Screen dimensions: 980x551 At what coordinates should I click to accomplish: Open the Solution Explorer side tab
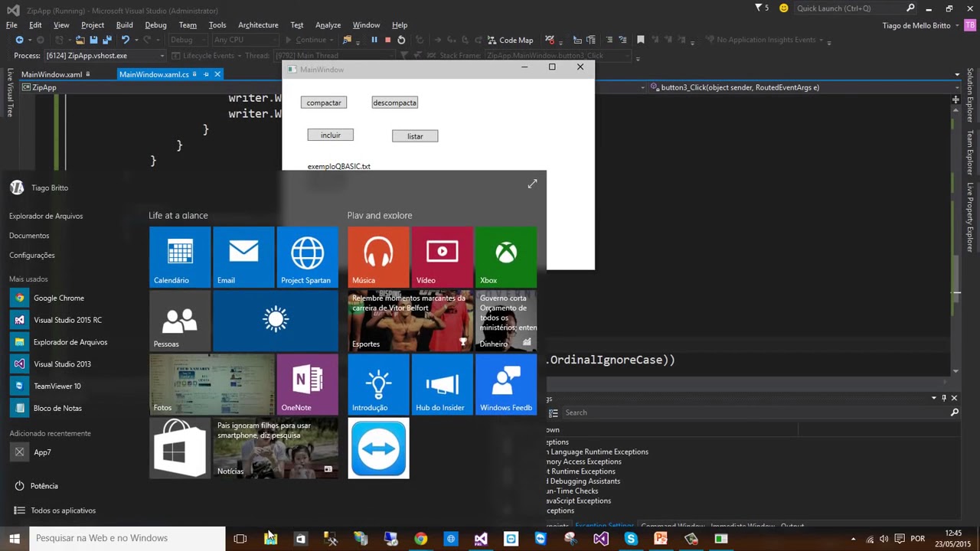(970, 95)
